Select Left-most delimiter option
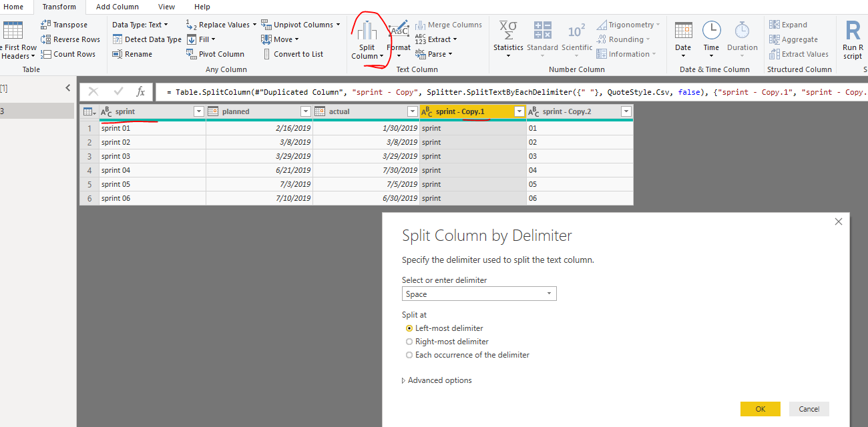This screenshot has width=868, height=427. (409, 328)
